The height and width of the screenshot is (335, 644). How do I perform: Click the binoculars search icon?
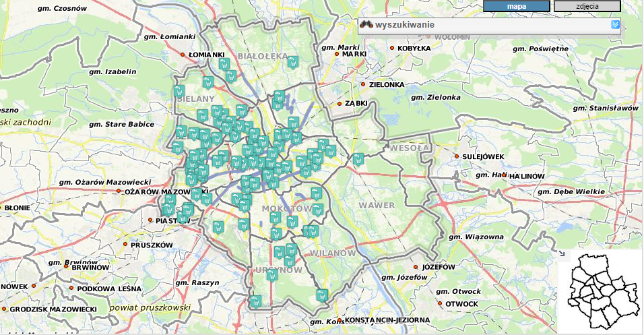click(x=366, y=25)
